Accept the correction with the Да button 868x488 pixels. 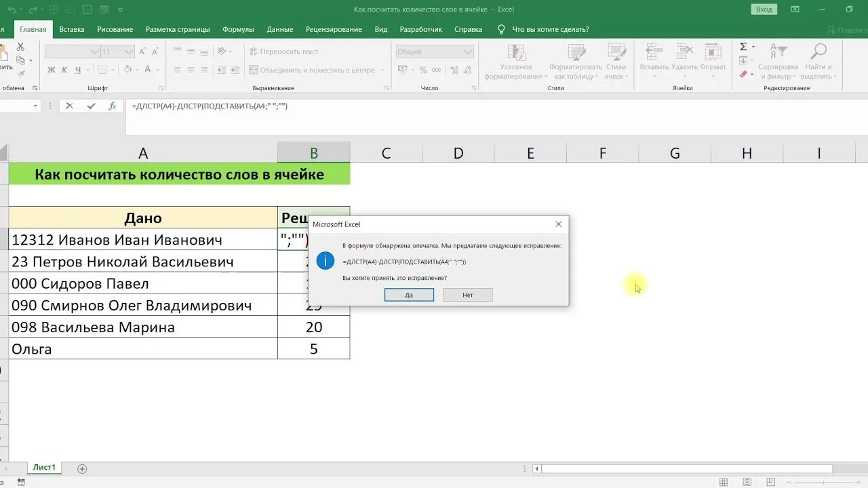409,295
